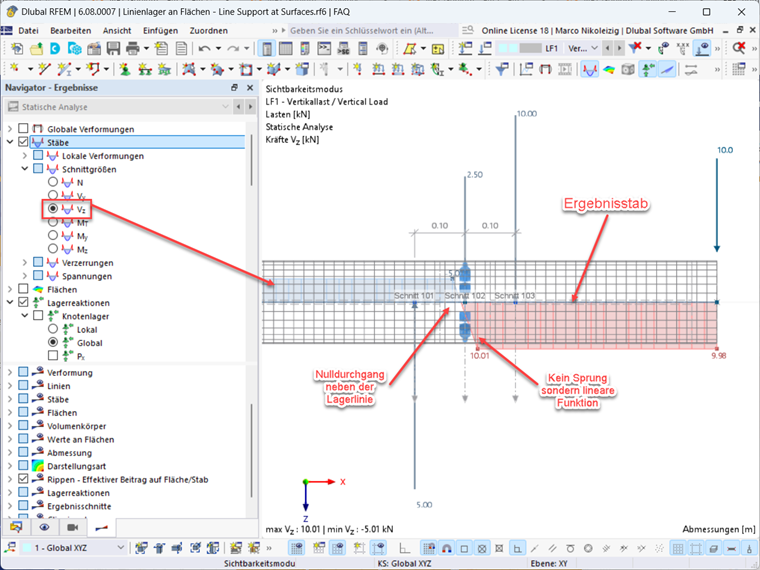Undock the Navigator panel with float button
Screen dimensions: 760x570
(235, 88)
